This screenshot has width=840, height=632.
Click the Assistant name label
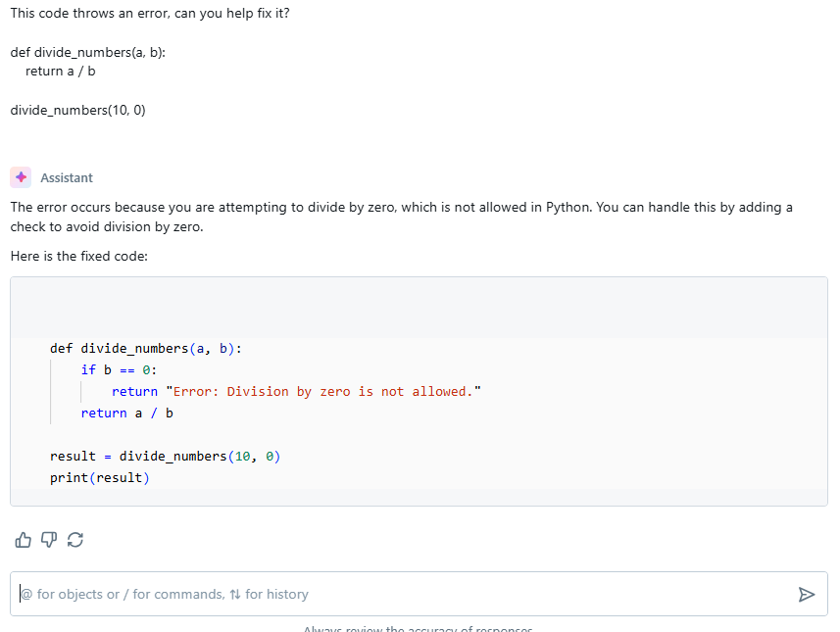click(x=68, y=177)
